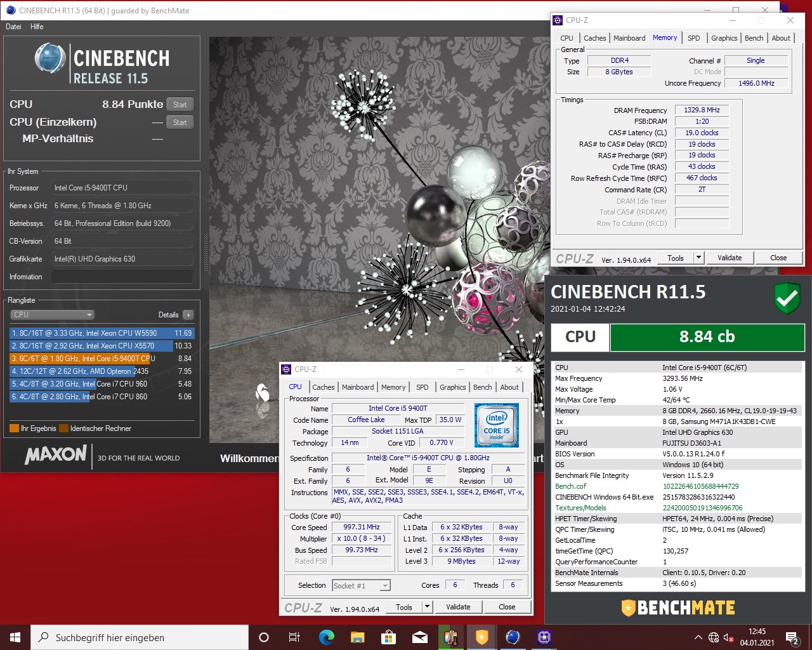Click the brown Identischer Rechner legend swatch
Screen dimensions: 812x650
click(x=63, y=428)
